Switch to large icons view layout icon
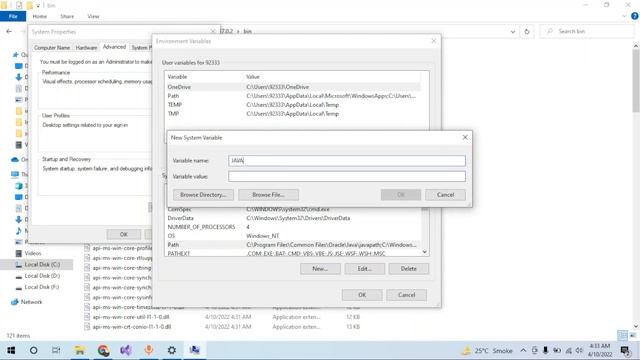The width and height of the screenshot is (640, 360). (633, 335)
